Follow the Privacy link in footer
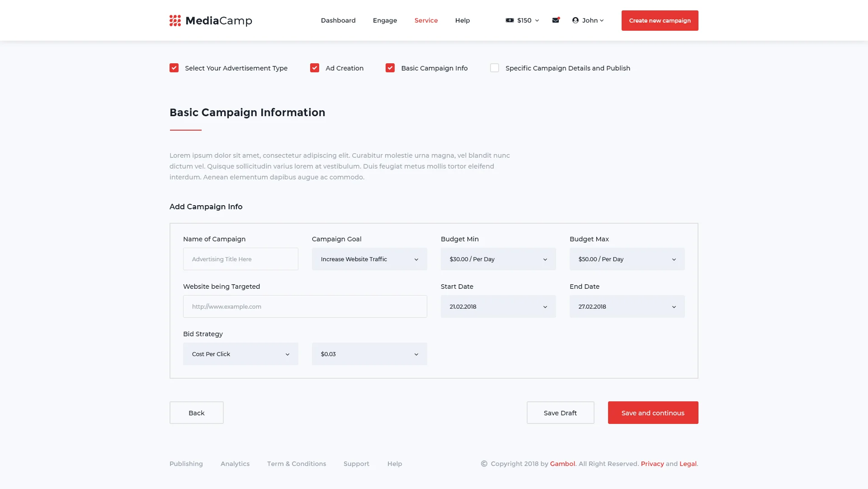Image resolution: width=868 pixels, height=489 pixels. click(x=652, y=464)
